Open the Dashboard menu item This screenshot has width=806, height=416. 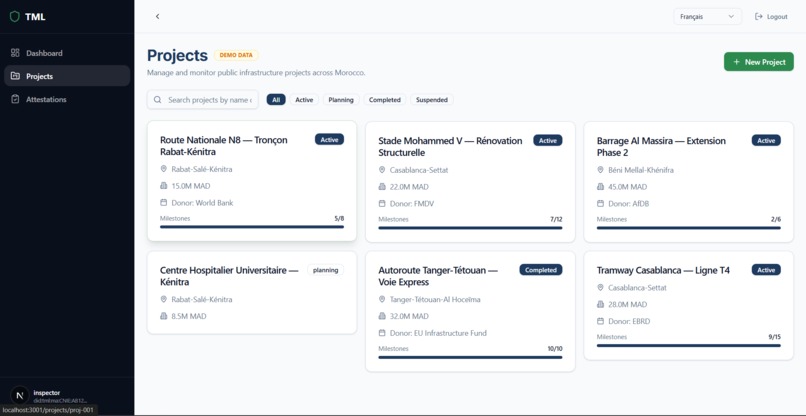[x=67, y=53]
